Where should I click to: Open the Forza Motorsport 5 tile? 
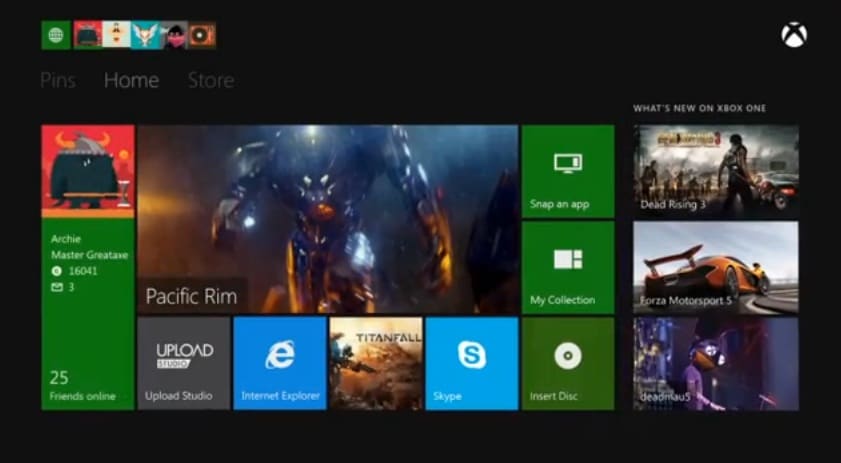pos(715,267)
